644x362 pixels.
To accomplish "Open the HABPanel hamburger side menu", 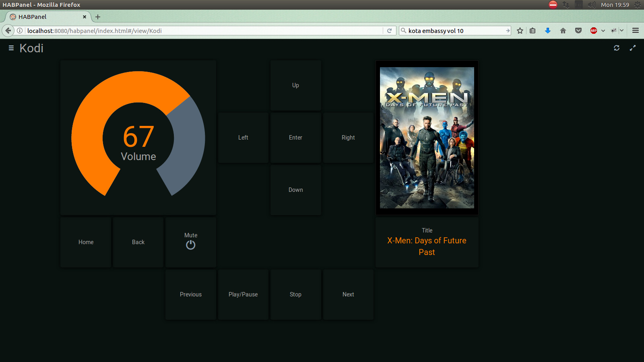I will tap(11, 48).
